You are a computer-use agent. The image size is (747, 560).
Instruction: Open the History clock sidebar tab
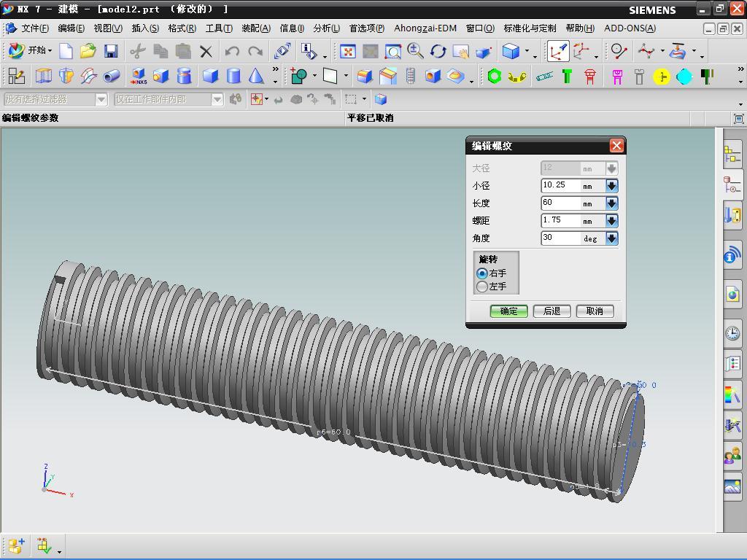tap(732, 332)
